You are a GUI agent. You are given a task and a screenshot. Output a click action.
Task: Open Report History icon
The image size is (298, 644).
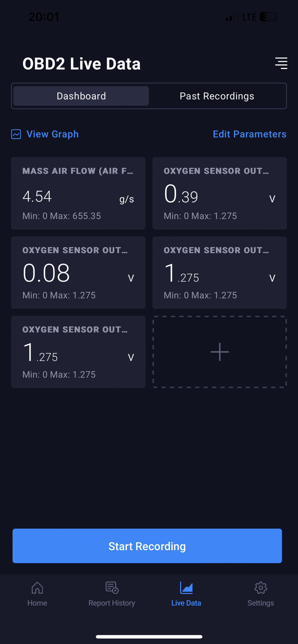112,588
